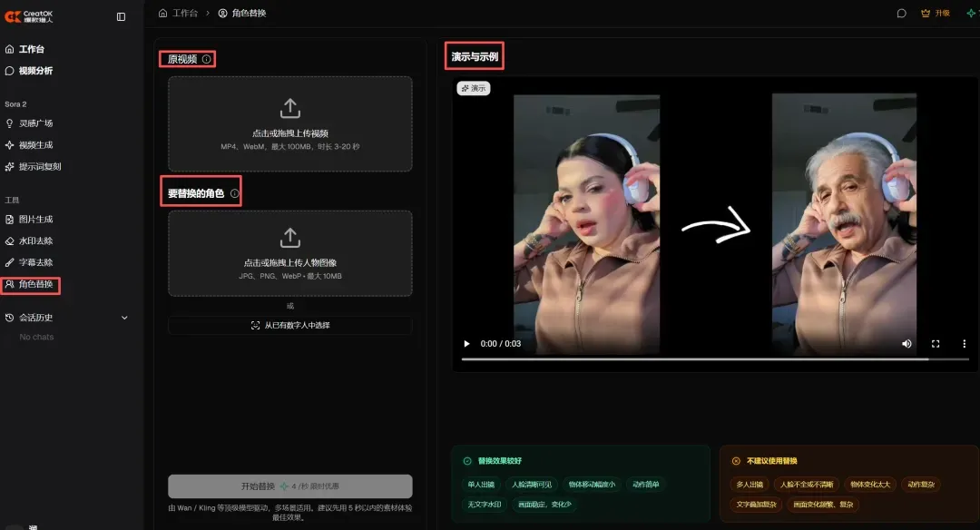Viewport: 980px width, 530px height.
Task: Enter fullscreen on demo video
Action: click(936, 344)
